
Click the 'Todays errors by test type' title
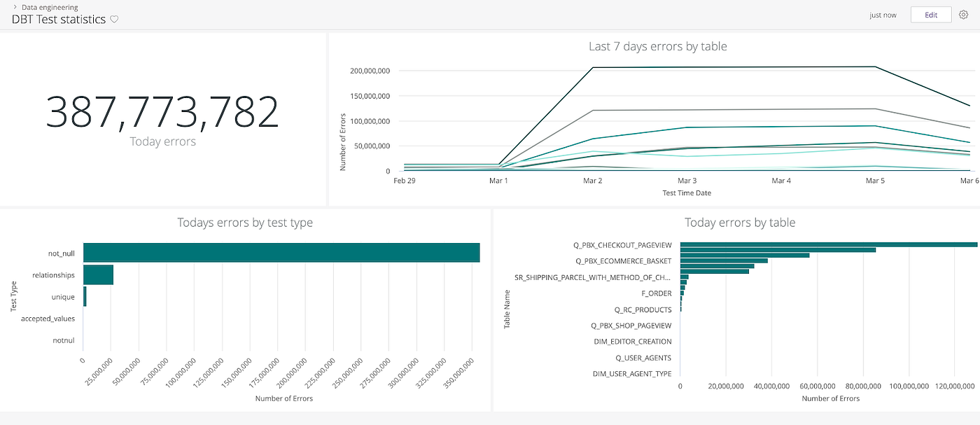(x=245, y=222)
